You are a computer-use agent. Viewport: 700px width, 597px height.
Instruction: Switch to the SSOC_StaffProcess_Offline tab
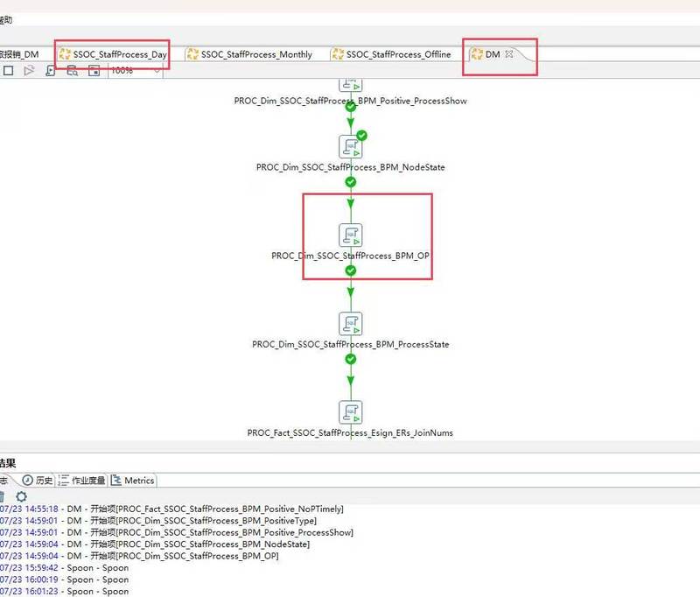(391, 54)
